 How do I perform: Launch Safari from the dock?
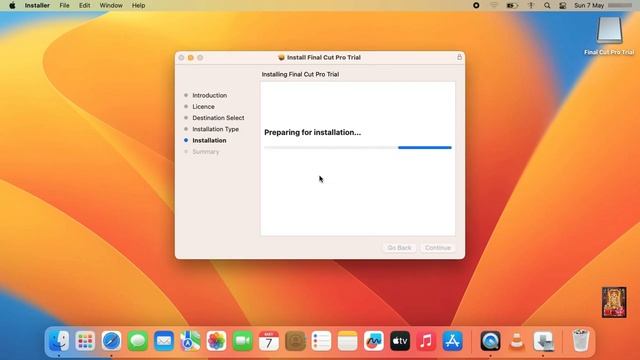(x=111, y=341)
